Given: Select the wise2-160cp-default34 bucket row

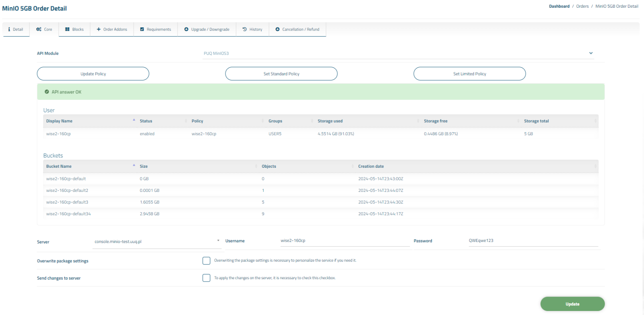Looking at the screenshot, I should [321, 214].
